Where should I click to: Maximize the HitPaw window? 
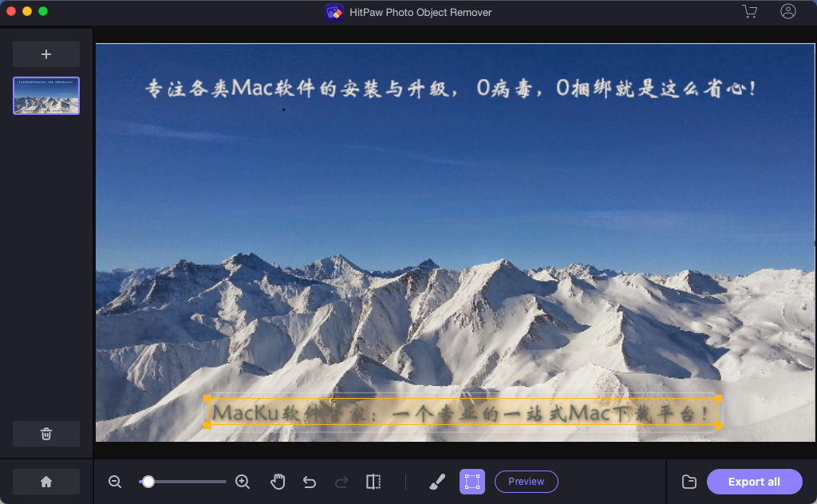click(x=43, y=11)
